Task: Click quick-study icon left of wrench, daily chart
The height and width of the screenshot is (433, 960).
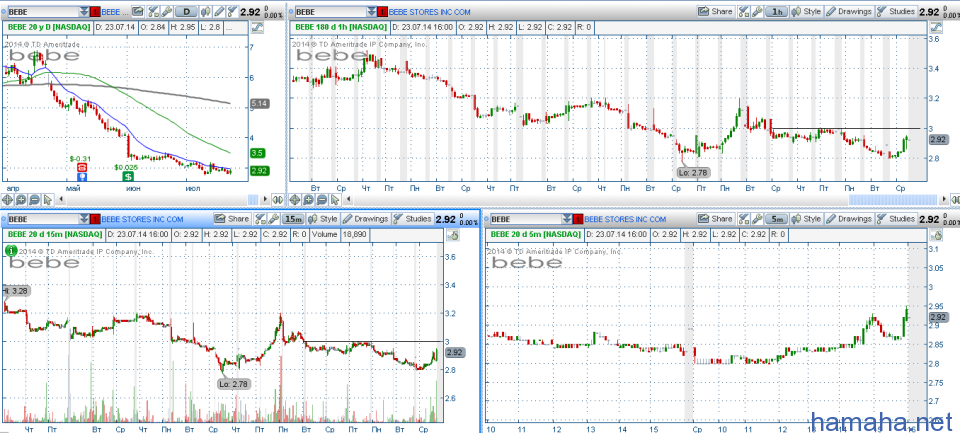Action: (153, 12)
